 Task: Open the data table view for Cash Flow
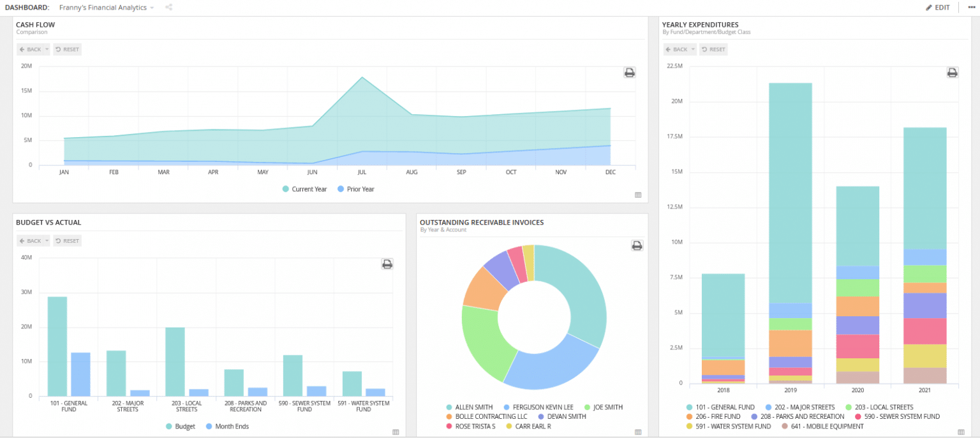pyautogui.click(x=638, y=195)
